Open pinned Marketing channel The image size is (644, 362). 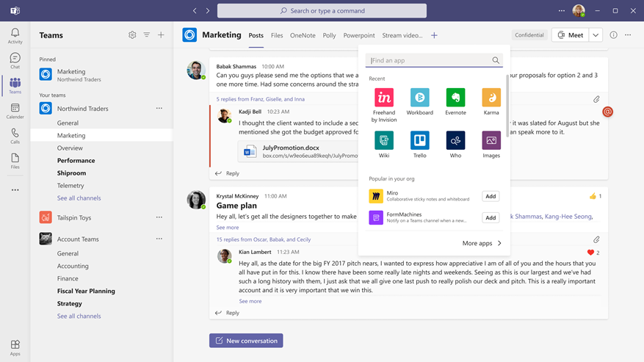coord(102,75)
